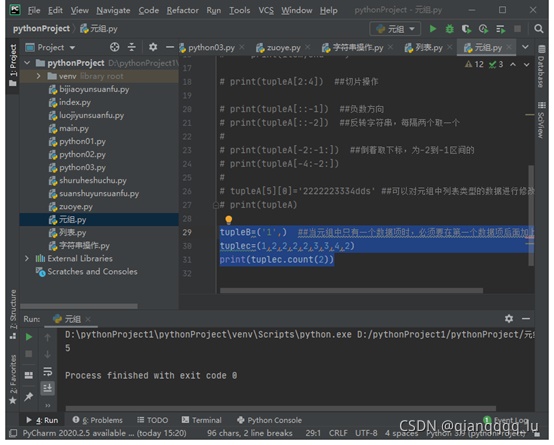
Task: Expand the venv library root folder
Action: (x=39, y=76)
